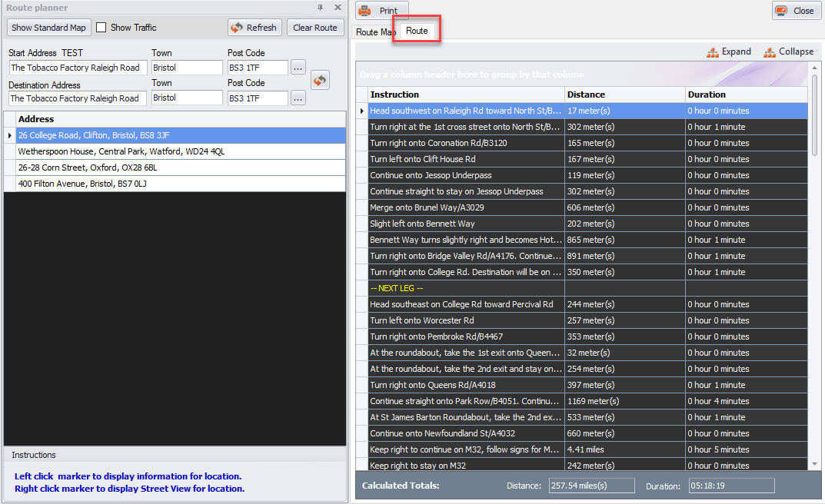825x504 pixels.
Task: Open destination post code lookup ellipsis
Action: (298, 98)
